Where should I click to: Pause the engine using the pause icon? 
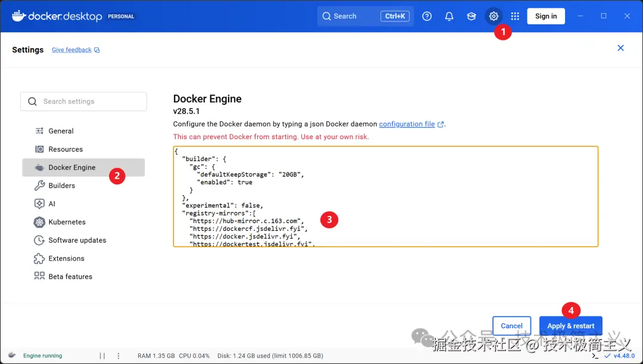(x=102, y=356)
